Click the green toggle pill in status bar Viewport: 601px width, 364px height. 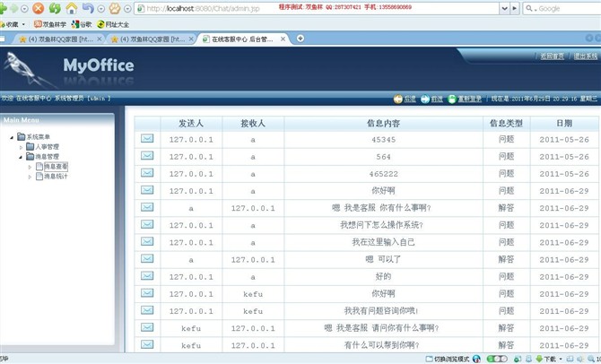tap(497, 359)
